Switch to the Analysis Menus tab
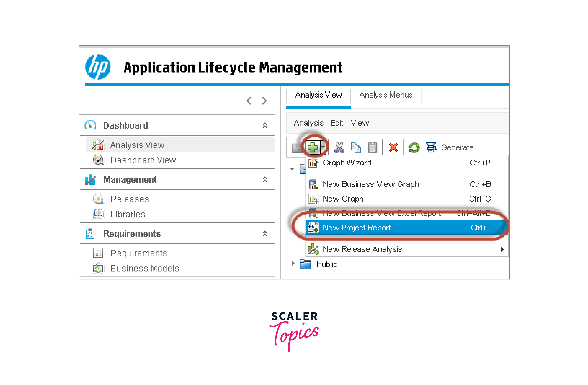This screenshot has width=588, height=385. click(386, 95)
